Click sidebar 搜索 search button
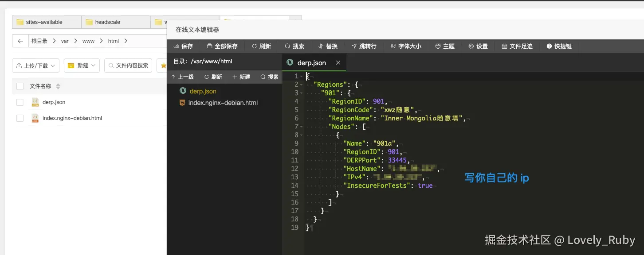The height and width of the screenshot is (255, 644). point(270,77)
